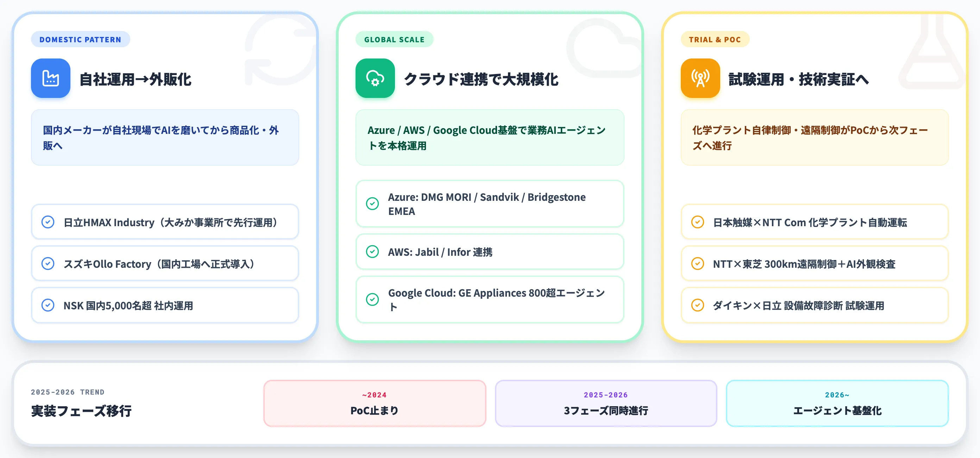Click the heading 自社運用→外販化
This screenshot has height=458, width=980.
tap(136, 79)
